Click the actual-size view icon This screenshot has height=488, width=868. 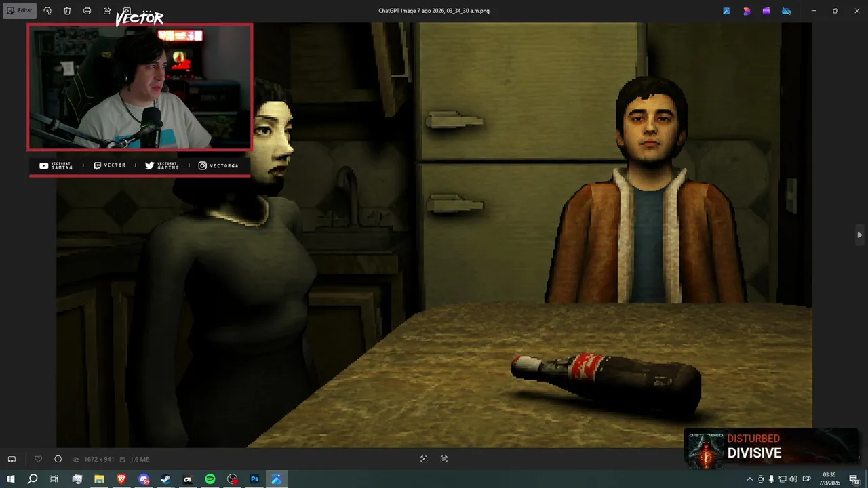(444, 459)
